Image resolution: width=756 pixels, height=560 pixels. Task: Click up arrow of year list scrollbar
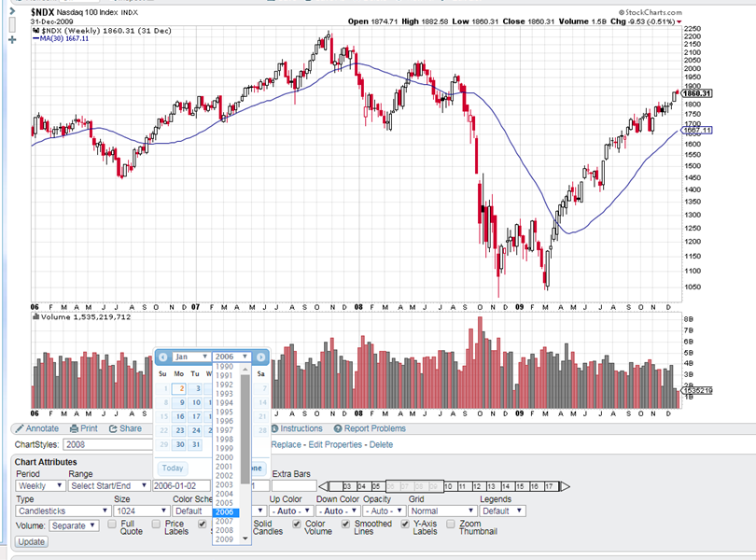pyautogui.click(x=245, y=370)
